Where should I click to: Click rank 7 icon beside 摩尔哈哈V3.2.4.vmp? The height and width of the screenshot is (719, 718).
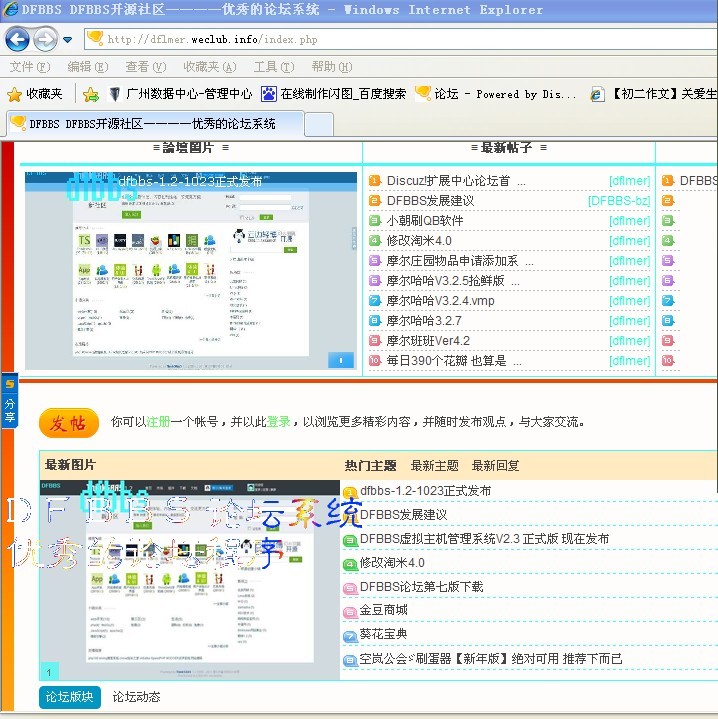[375, 300]
